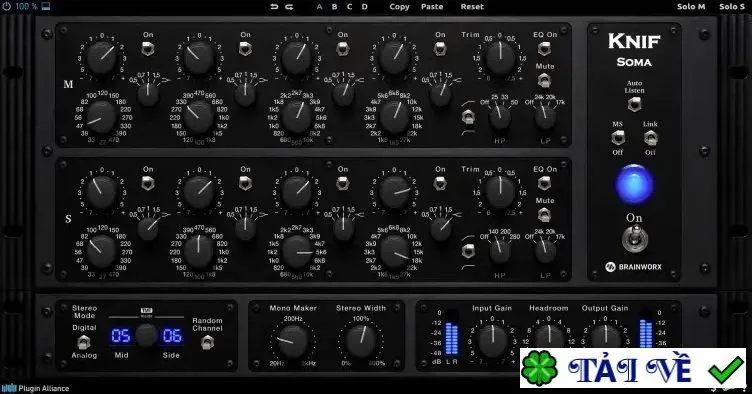Viewport: 752px width, 394px height.
Task: Click the GUI scale monitor icon
Action: 46,6
